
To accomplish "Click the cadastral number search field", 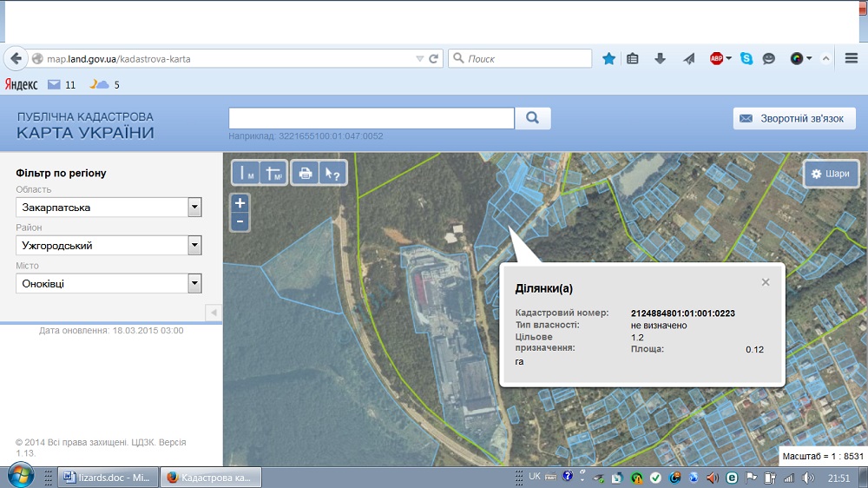I will [372, 118].
